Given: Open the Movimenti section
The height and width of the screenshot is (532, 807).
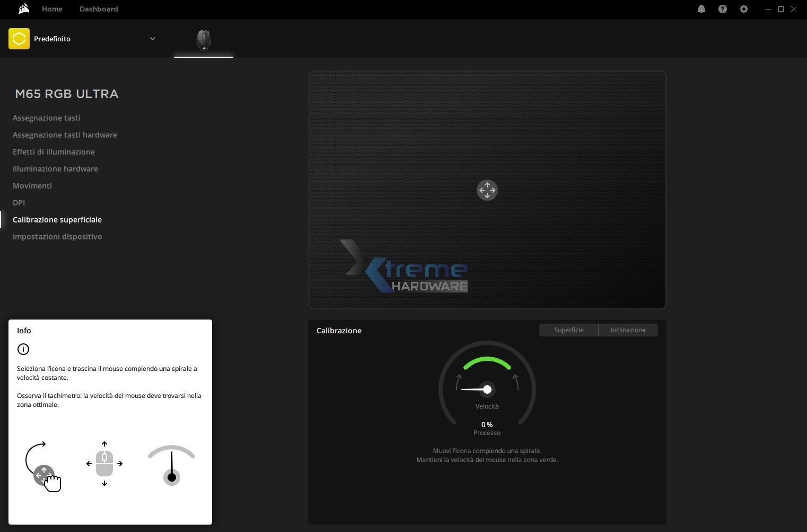Looking at the screenshot, I should [32, 185].
